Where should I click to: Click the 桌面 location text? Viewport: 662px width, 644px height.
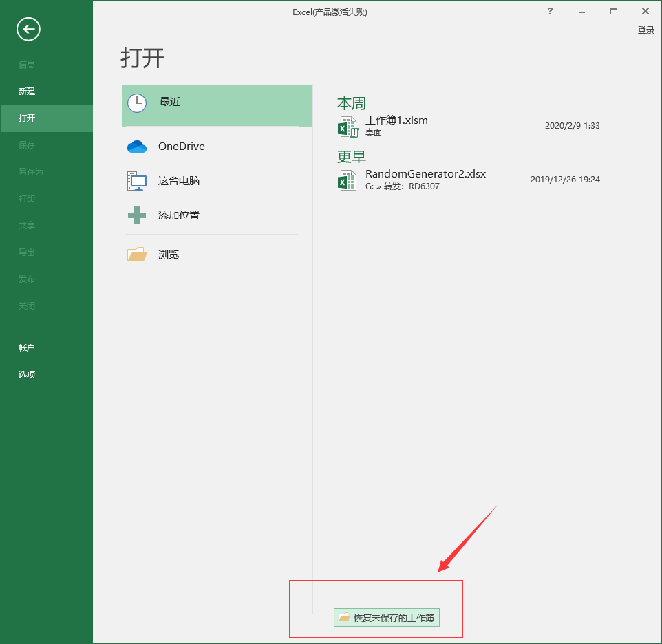point(374,133)
